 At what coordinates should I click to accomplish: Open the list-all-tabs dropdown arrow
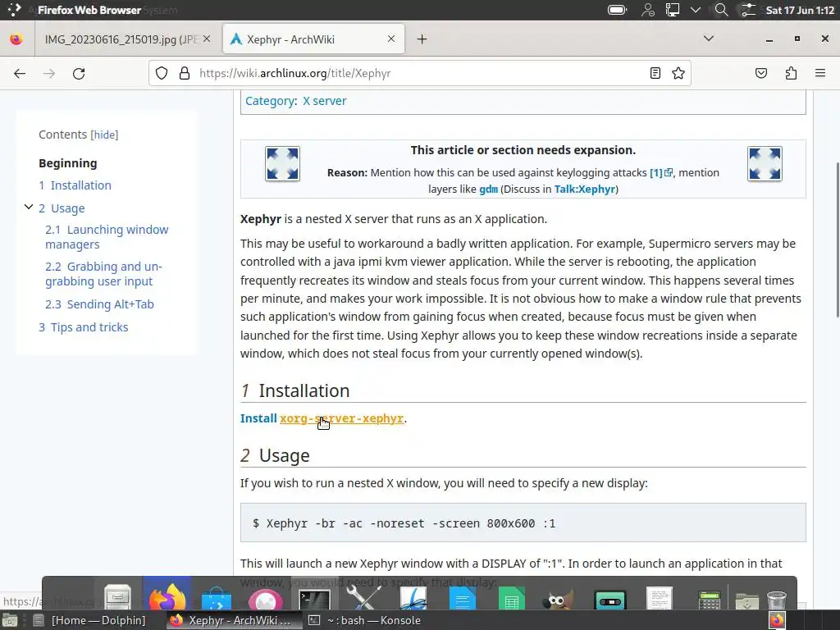click(x=708, y=39)
